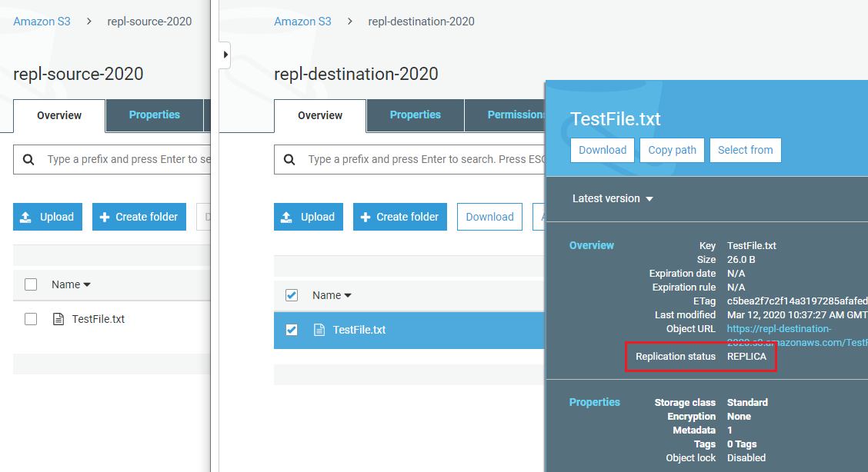Open Properties tab in repl-source-2020
This screenshot has width=868, height=472.
pos(155,115)
